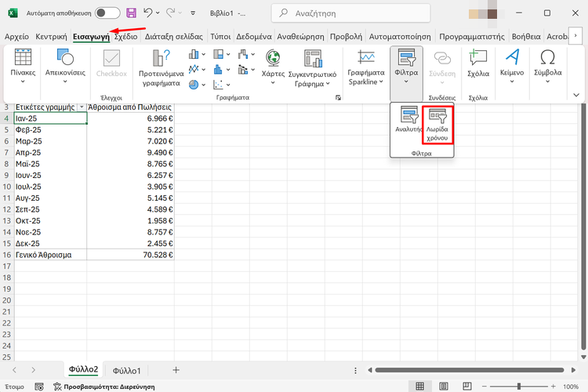This screenshot has width=588, height=392.
Task: Select cell Ιαν-25
Action: 50,118
